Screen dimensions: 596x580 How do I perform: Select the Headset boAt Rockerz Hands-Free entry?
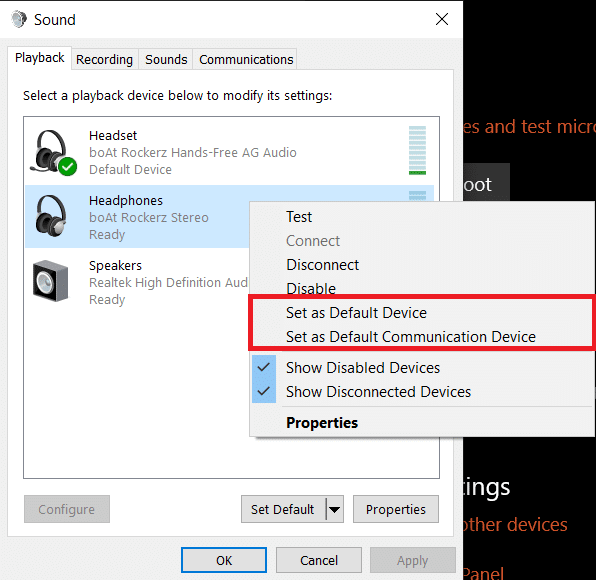[x=230, y=152]
